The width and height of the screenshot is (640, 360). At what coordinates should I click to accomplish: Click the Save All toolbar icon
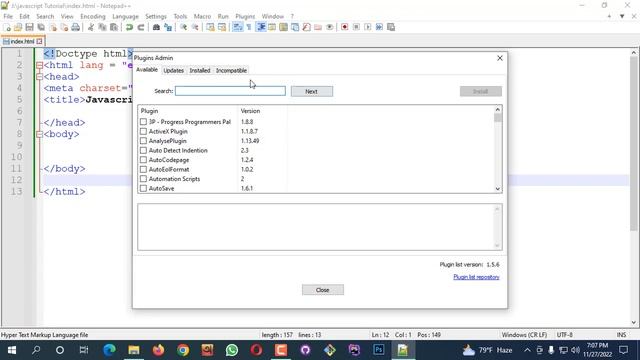[x=41, y=27]
